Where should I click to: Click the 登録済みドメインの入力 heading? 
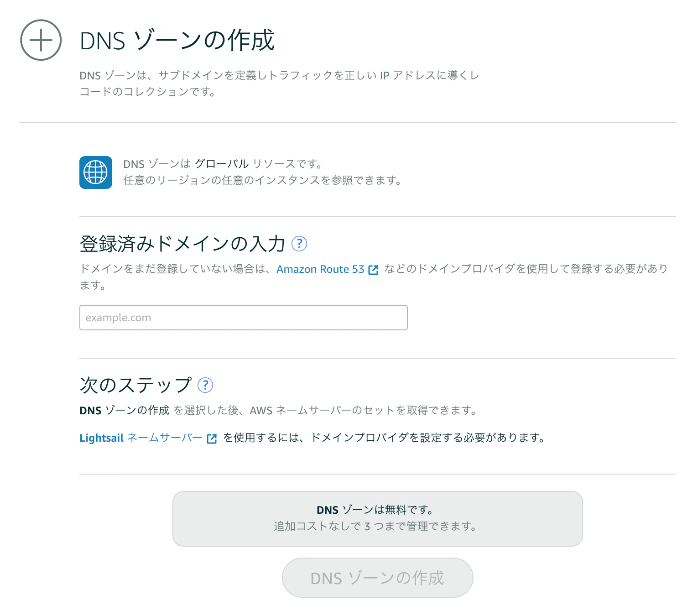(182, 244)
